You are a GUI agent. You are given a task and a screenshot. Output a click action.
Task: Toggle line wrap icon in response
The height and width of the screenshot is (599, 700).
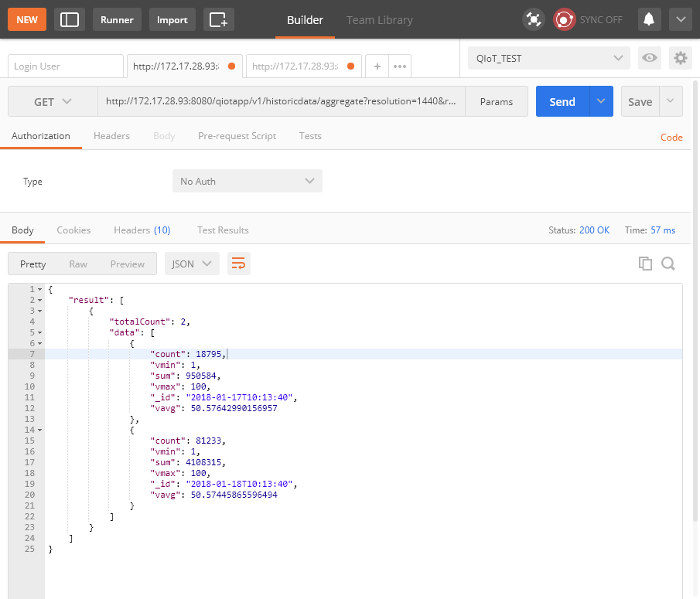pos(239,264)
